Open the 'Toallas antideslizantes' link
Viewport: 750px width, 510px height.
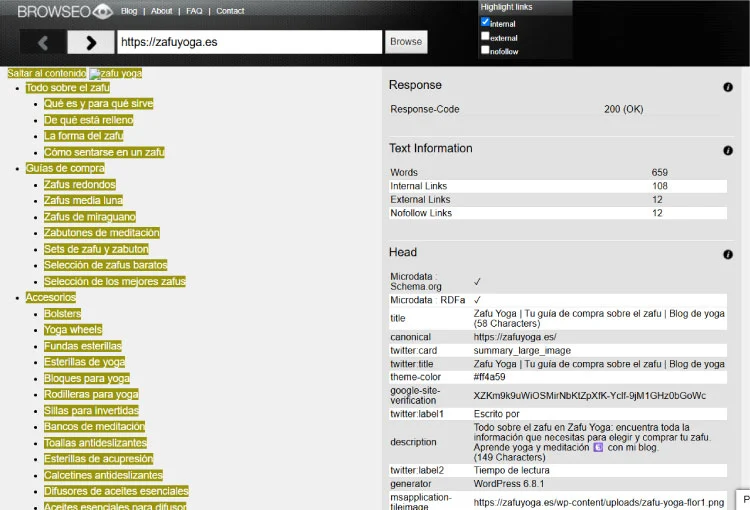click(96, 443)
